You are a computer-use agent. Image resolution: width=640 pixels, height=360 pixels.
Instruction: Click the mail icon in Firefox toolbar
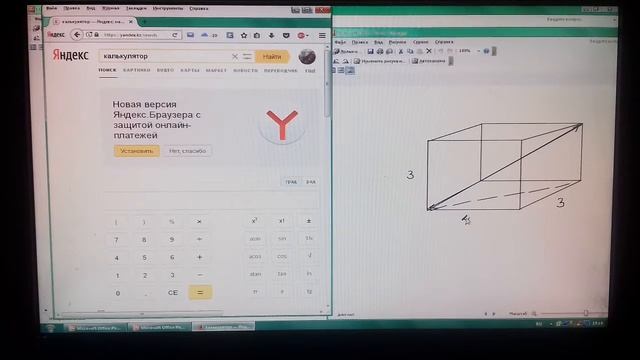click(190, 36)
